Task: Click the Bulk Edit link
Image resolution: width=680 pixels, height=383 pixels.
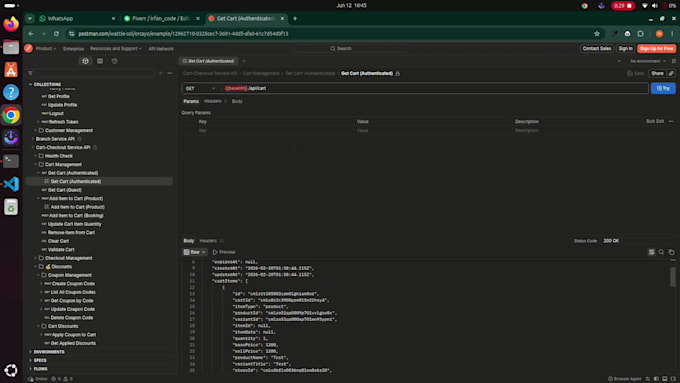Action: click(655, 121)
